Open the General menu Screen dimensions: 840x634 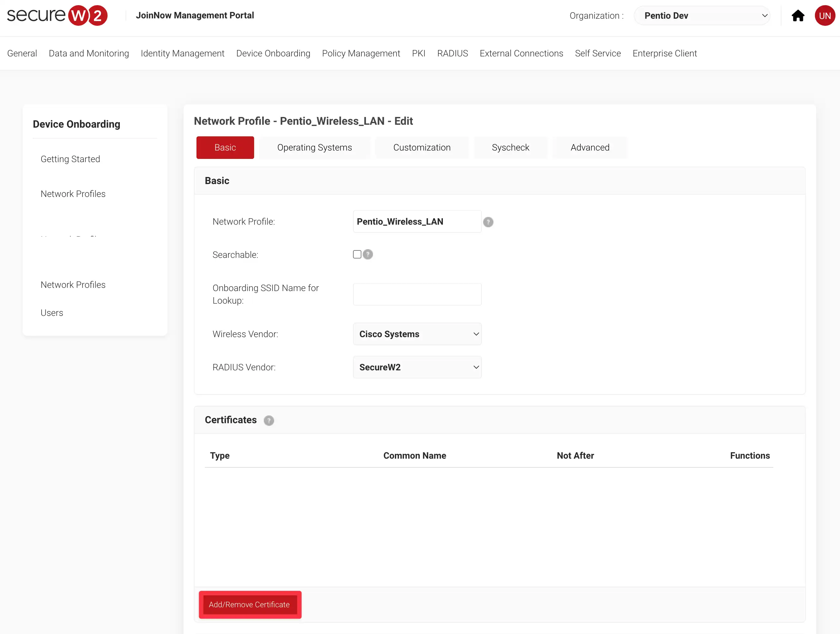pyautogui.click(x=22, y=53)
